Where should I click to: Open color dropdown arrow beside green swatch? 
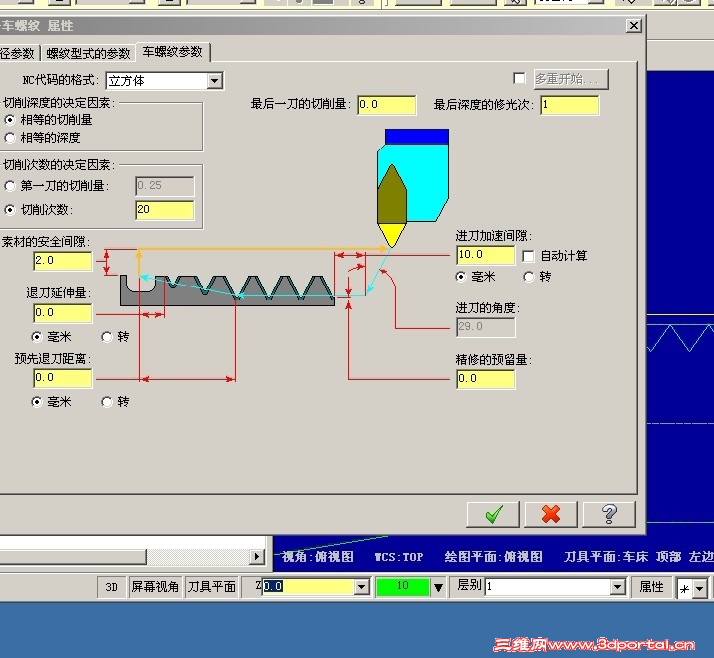(438, 587)
